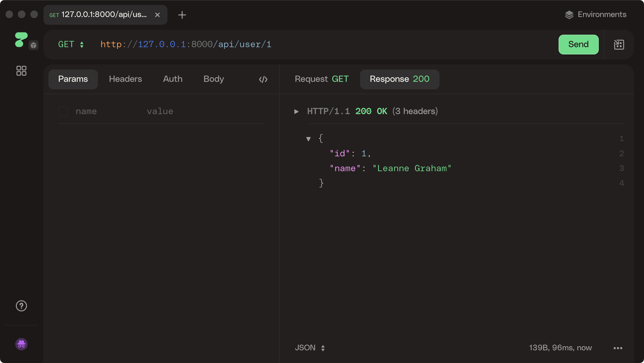644x363 pixels.
Task: Open the grid dashboard icon in the sidebar
Action: tap(21, 71)
